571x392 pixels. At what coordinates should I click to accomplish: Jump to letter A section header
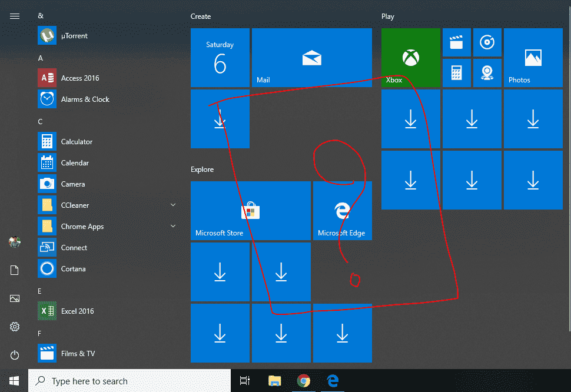[41, 58]
